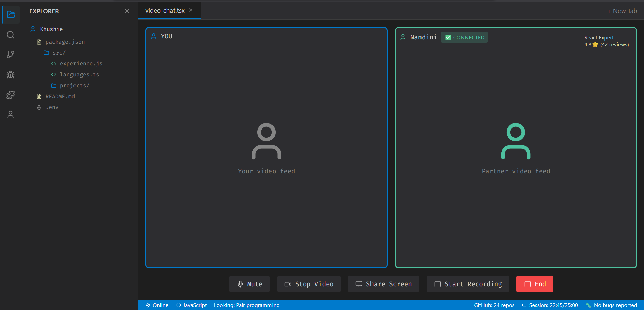Click the No bugs reported indicator
This screenshot has height=310, width=644.
click(x=611, y=305)
